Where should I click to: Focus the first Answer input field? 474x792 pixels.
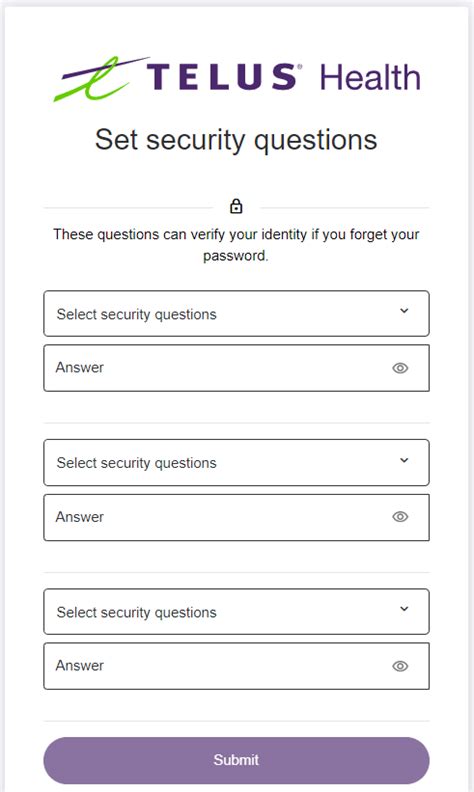236,368
